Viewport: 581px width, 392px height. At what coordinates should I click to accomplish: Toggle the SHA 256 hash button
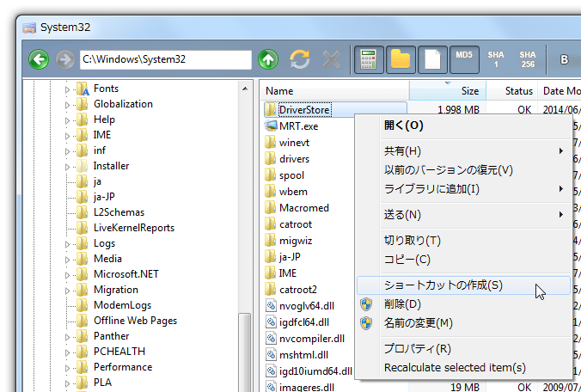(528, 59)
